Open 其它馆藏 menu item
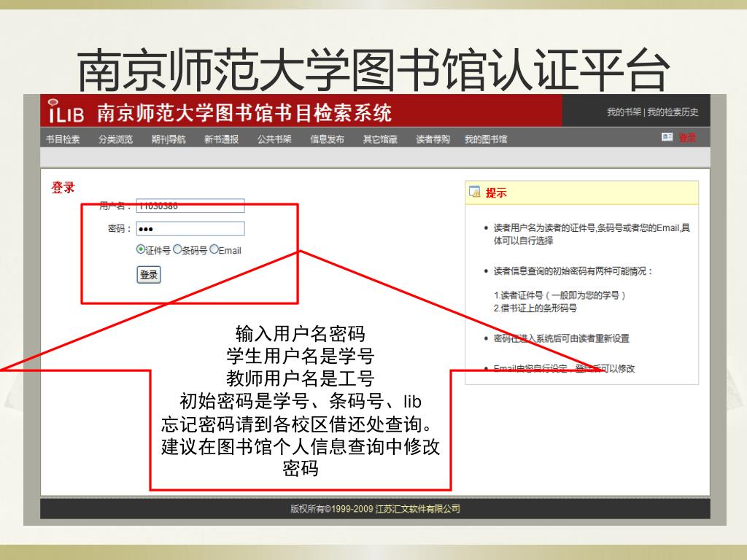This screenshot has width=747, height=560. [x=379, y=139]
